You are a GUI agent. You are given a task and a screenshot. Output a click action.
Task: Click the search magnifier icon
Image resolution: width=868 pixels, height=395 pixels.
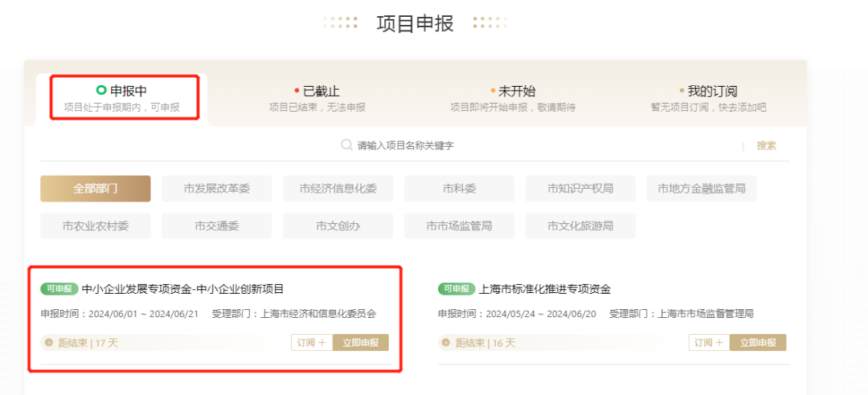click(346, 145)
